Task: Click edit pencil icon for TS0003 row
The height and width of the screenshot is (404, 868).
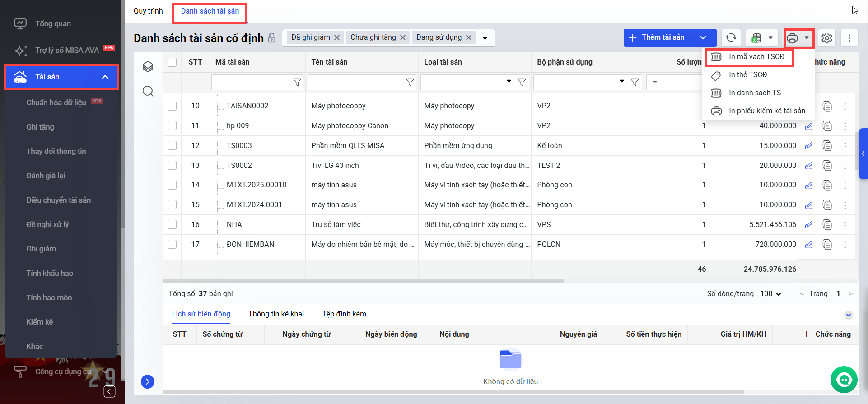Action: click(x=809, y=146)
